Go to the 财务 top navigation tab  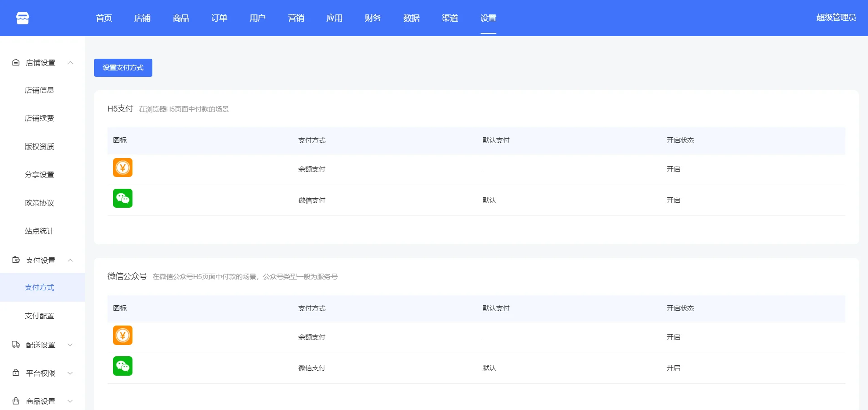coord(373,18)
